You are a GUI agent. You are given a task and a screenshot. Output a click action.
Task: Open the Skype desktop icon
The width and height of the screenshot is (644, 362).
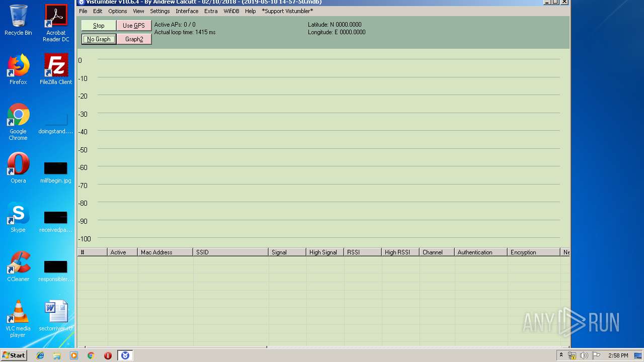pos(18,217)
